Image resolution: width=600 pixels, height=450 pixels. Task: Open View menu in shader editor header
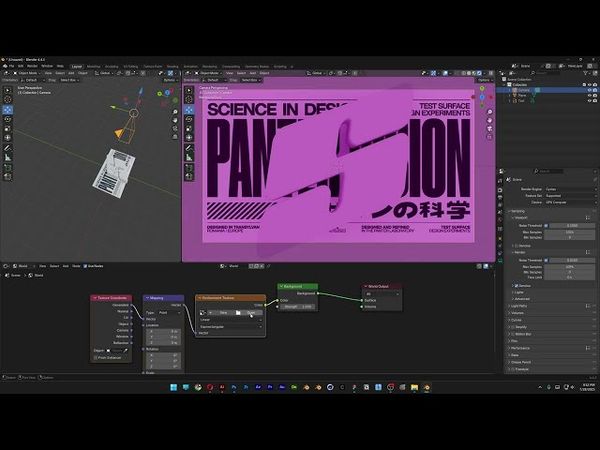click(x=42, y=266)
